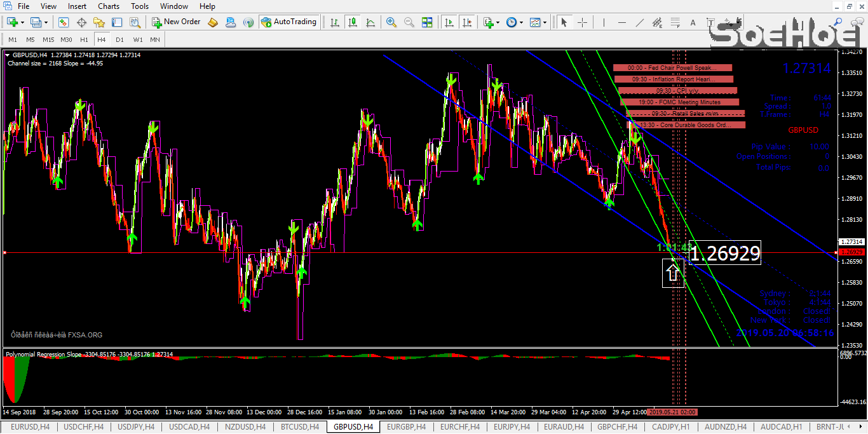Open the Data Window
This screenshot has width=868, height=434.
pos(117,22)
